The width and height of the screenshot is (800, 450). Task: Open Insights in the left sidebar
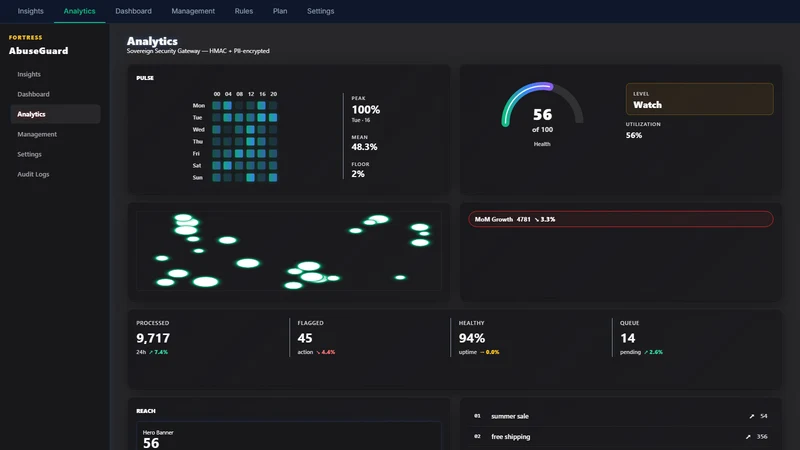coord(55,74)
